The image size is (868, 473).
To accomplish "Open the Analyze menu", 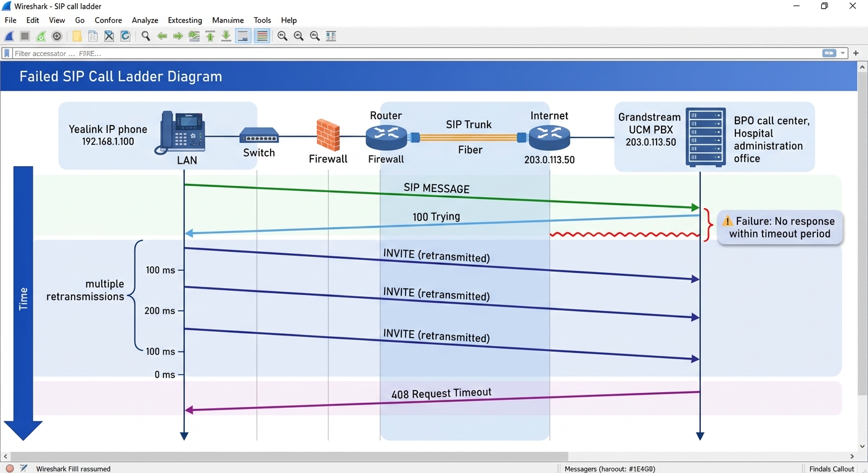I will pos(145,20).
